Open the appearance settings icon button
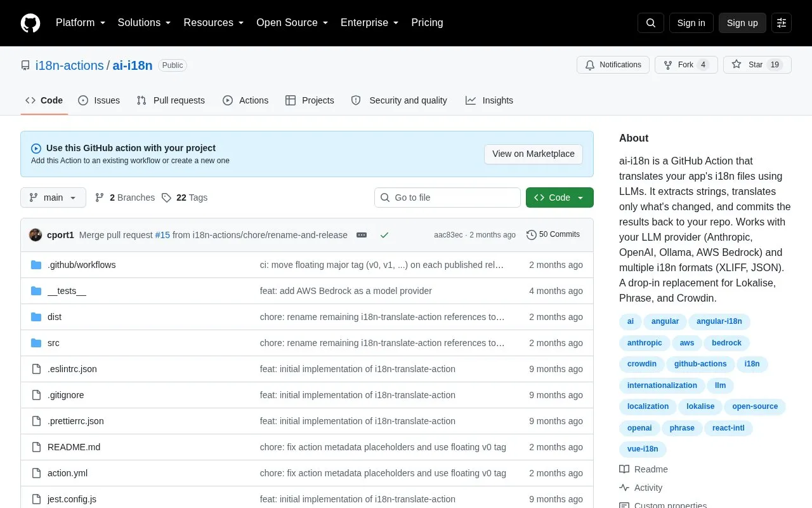The image size is (812, 508). 782,23
